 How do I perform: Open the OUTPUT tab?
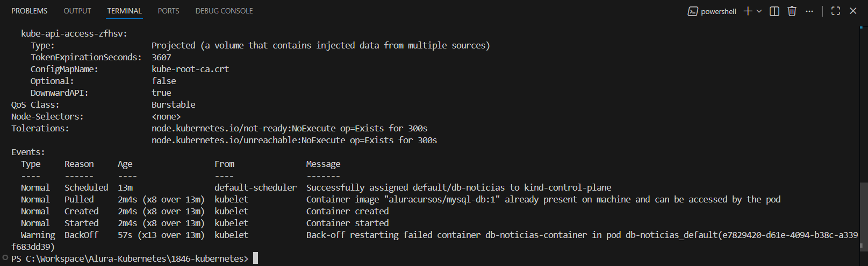pos(77,11)
